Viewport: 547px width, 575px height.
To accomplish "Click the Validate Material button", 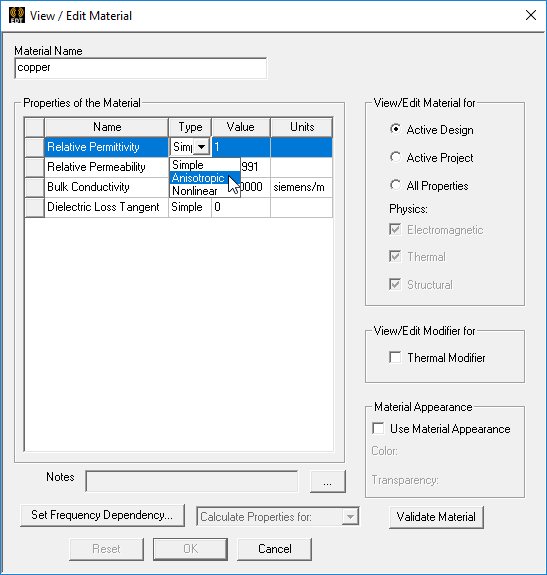I will [x=436, y=517].
